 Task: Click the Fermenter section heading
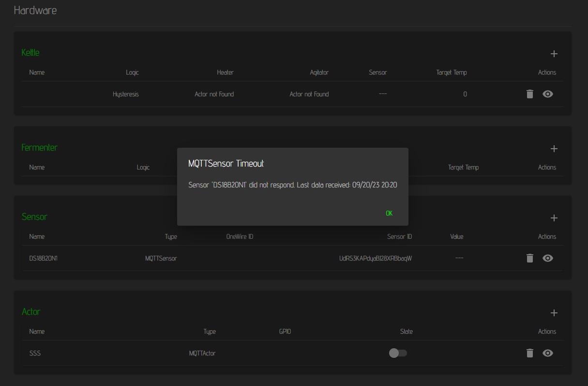[x=39, y=147]
